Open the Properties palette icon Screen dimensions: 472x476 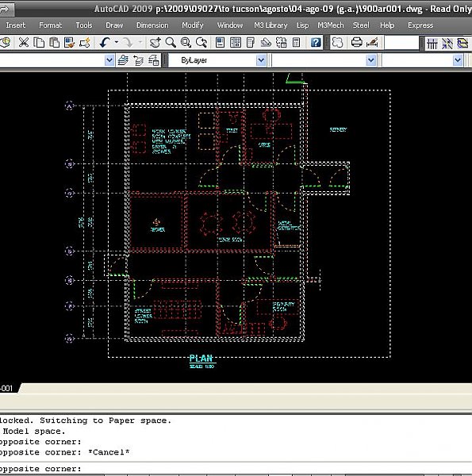(220, 43)
